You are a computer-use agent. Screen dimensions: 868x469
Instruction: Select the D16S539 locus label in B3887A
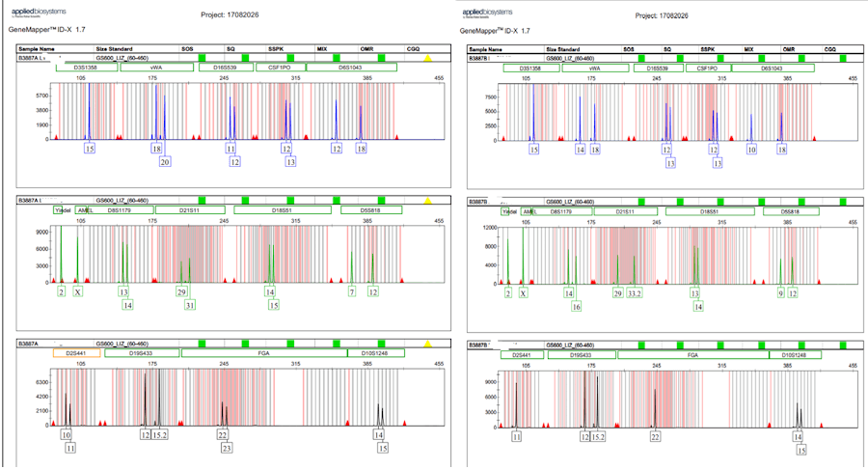(226, 68)
